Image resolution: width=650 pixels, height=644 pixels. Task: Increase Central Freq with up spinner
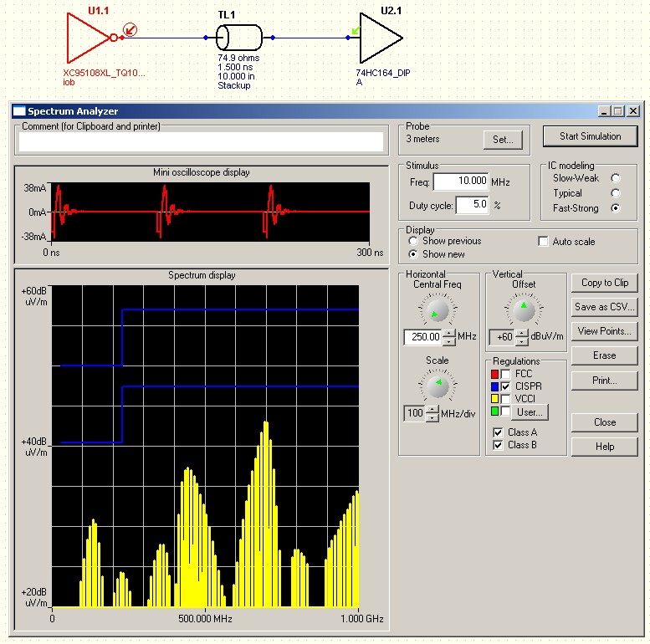(448, 333)
